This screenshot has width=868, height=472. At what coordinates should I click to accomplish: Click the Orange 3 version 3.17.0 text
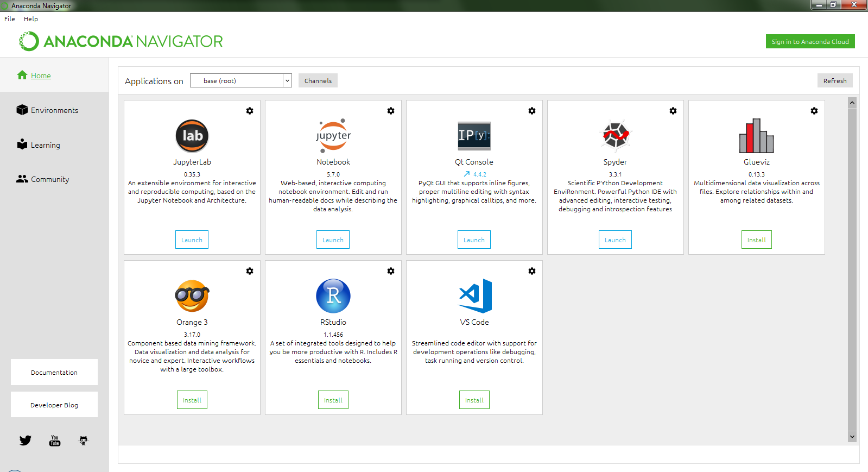(192, 335)
